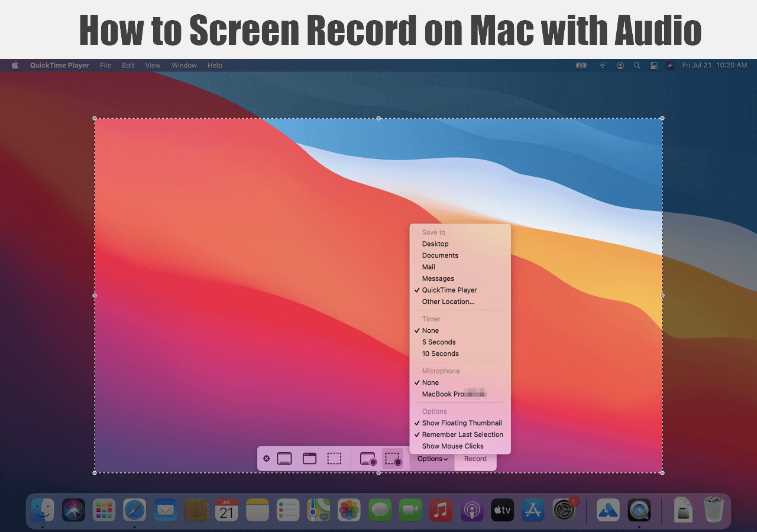Image resolution: width=757 pixels, height=532 pixels.
Task: Open Control Center from the menu bar
Action: point(654,66)
